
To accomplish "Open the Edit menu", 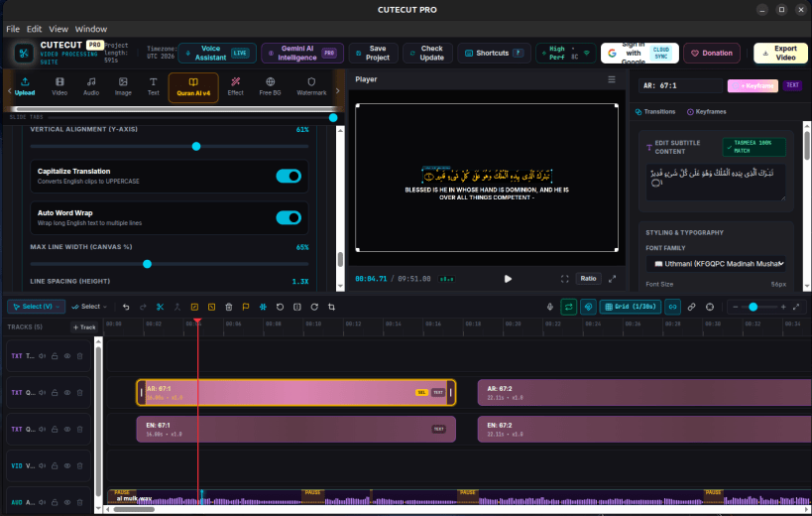I will click(x=34, y=29).
